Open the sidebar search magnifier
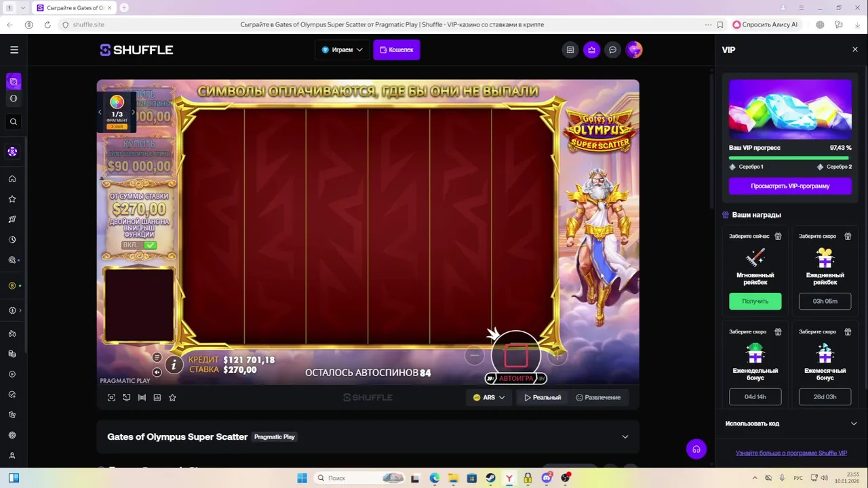Image resolution: width=868 pixels, height=488 pixels. [x=14, y=122]
